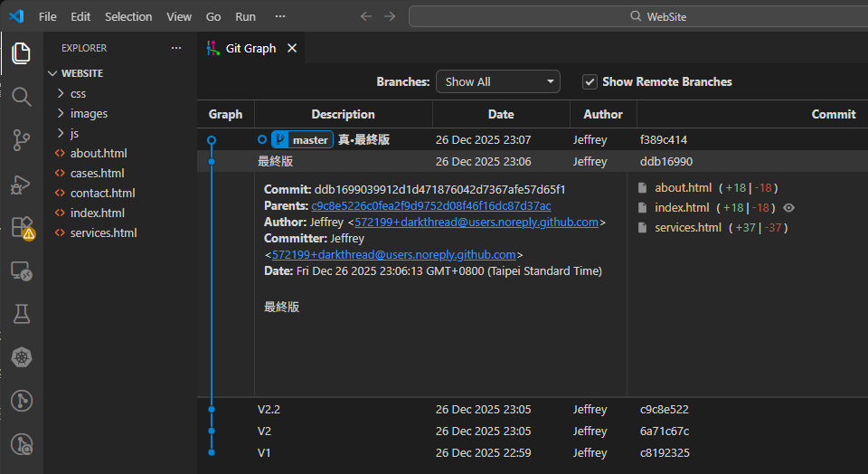
Task: Expand the images folder
Action: coord(89,113)
